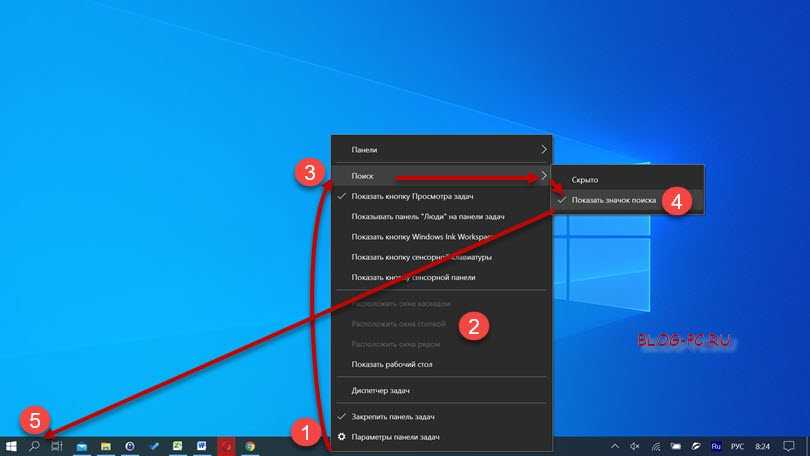Viewport: 810px width, 456px height.
Task: Switch the РУС input language indicator
Action: (x=739, y=446)
